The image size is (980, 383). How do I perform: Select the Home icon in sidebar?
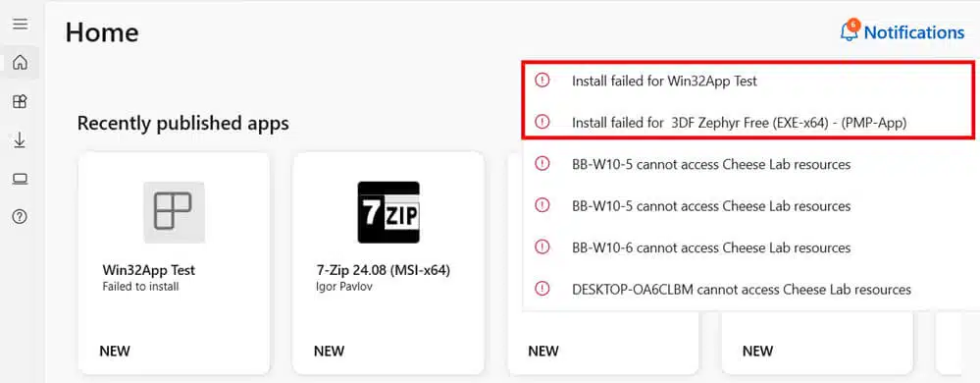point(20,63)
